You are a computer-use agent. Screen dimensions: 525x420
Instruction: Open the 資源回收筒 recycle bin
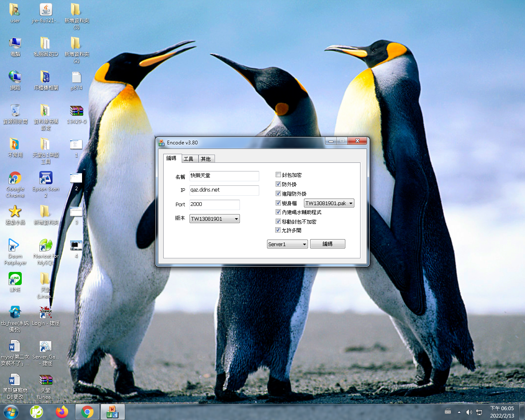(15, 114)
